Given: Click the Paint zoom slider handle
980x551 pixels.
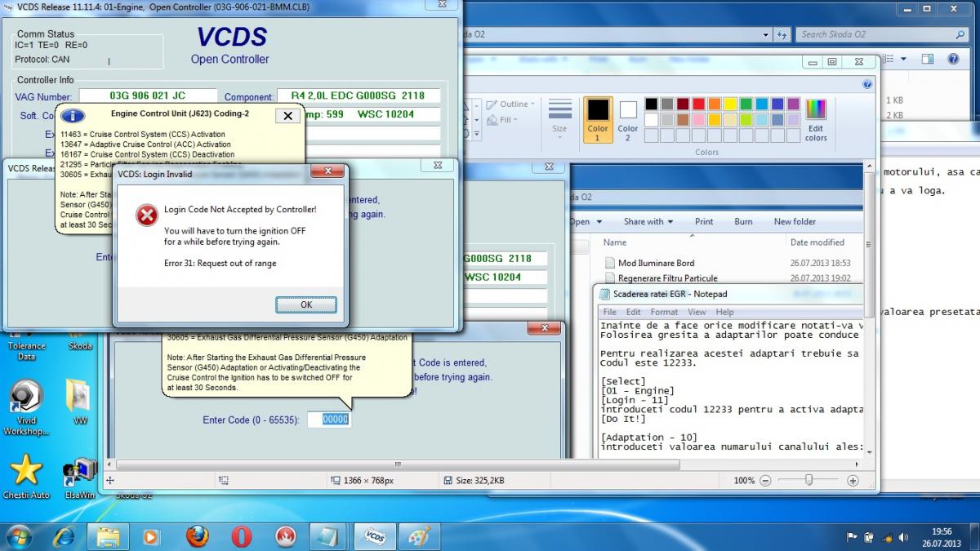Looking at the screenshot, I should point(808,481).
